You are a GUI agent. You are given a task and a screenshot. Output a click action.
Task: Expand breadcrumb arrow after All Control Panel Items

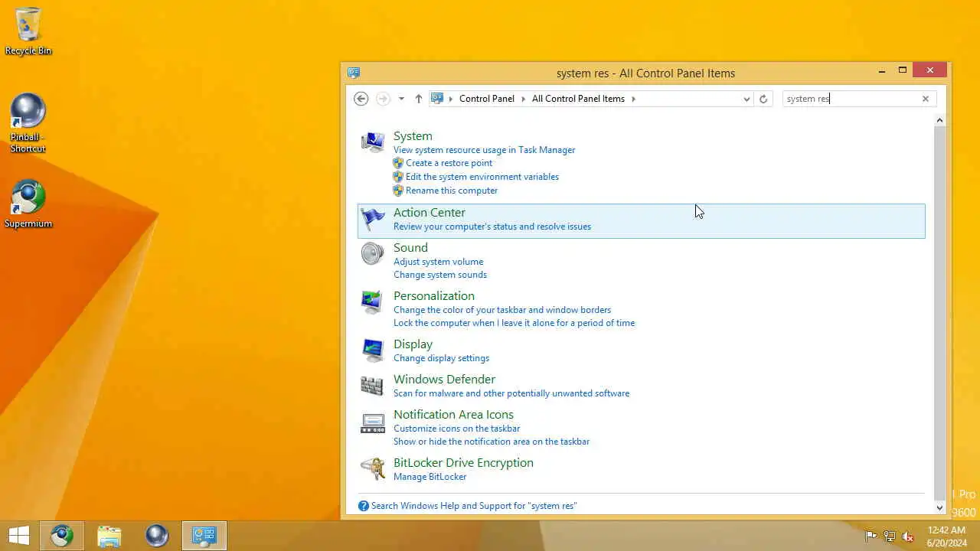[x=633, y=99]
